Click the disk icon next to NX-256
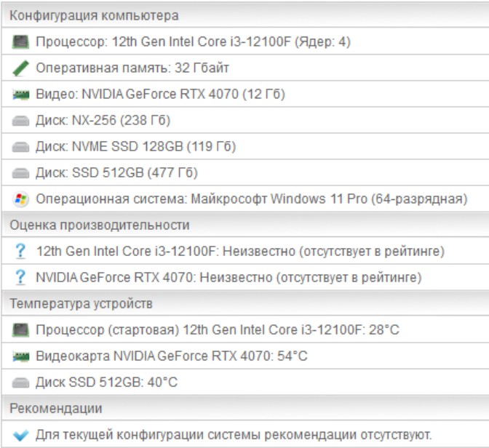Viewport: 489px width, 448px height. [20, 121]
